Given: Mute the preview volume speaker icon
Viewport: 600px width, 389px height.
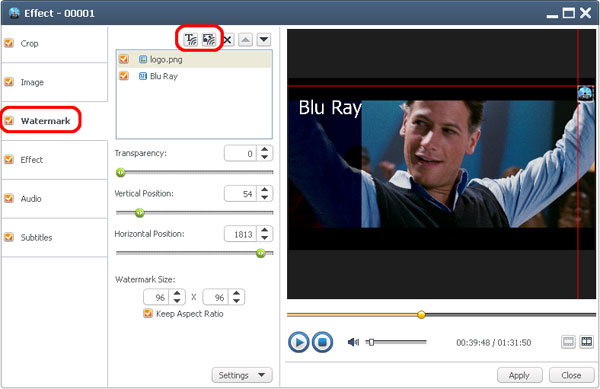Looking at the screenshot, I should [x=353, y=342].
